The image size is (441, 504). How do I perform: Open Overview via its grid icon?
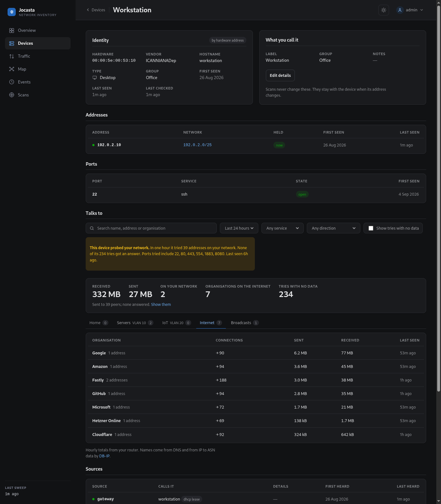point(12,31)
